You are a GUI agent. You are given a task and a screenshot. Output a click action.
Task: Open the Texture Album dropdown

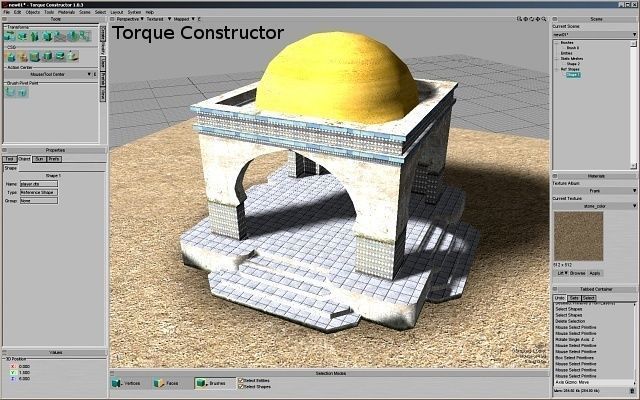594,191
